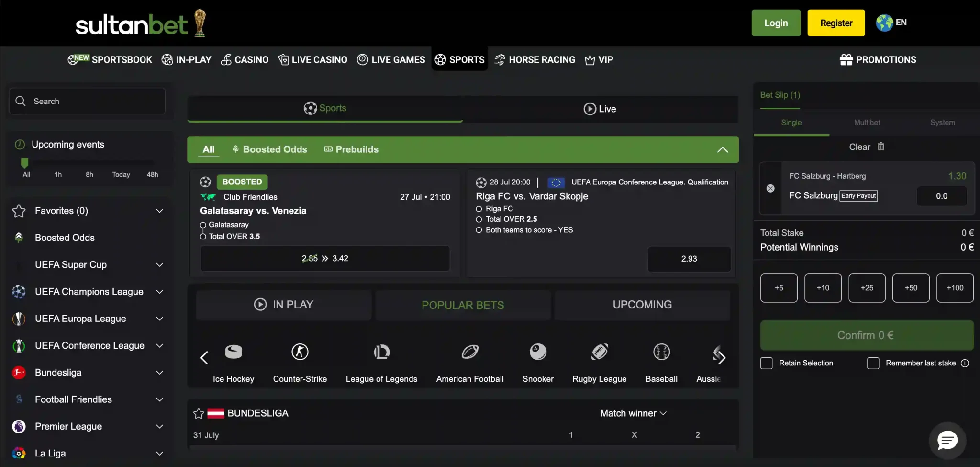The height and width of the screenshot is (467, 980).
Task: Select the Ice Hockey sport icon
Action: tap(234, 352)
